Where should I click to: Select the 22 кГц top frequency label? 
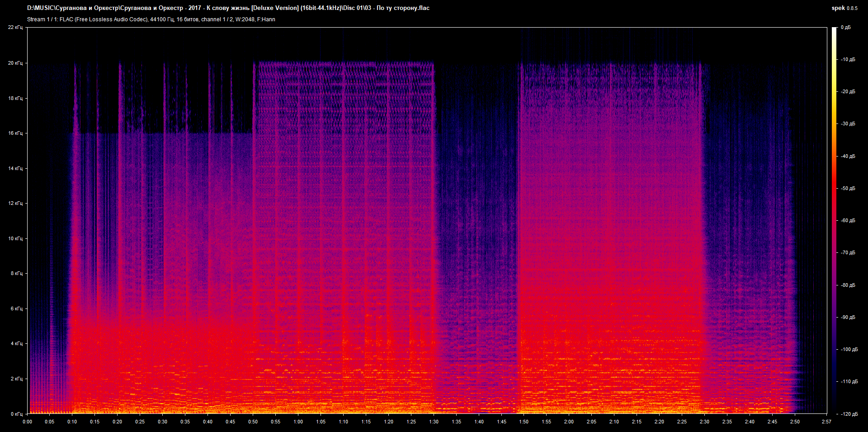(x=15, y=28)
